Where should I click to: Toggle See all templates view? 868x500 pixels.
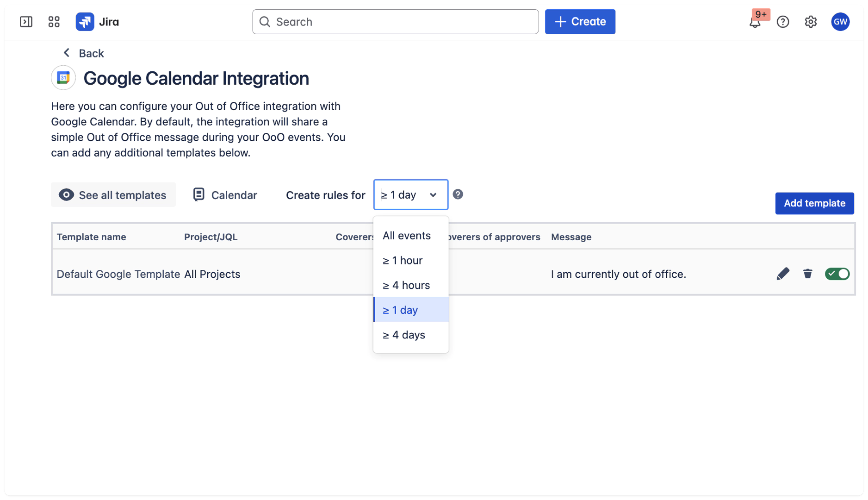(x=113, y=195)
